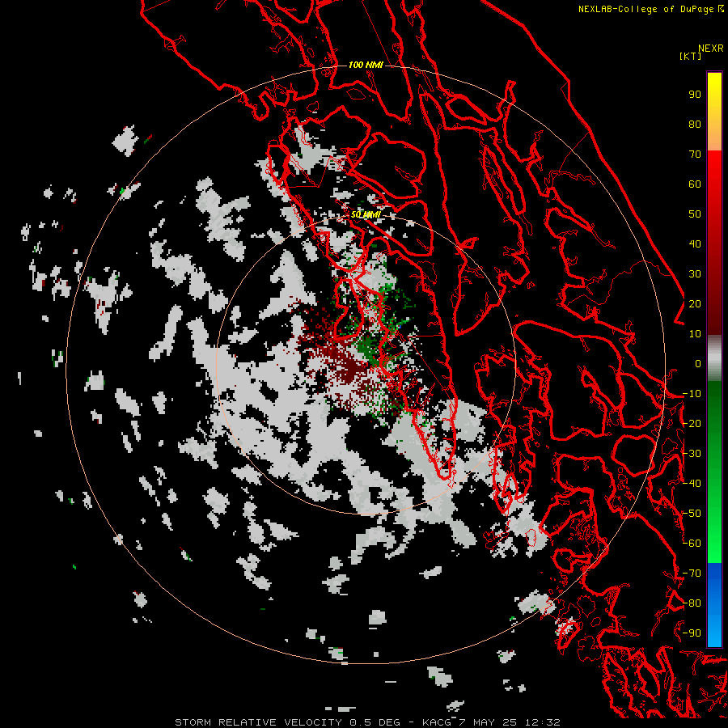Select the 100 NMI range ring label

tap(366, 65)
